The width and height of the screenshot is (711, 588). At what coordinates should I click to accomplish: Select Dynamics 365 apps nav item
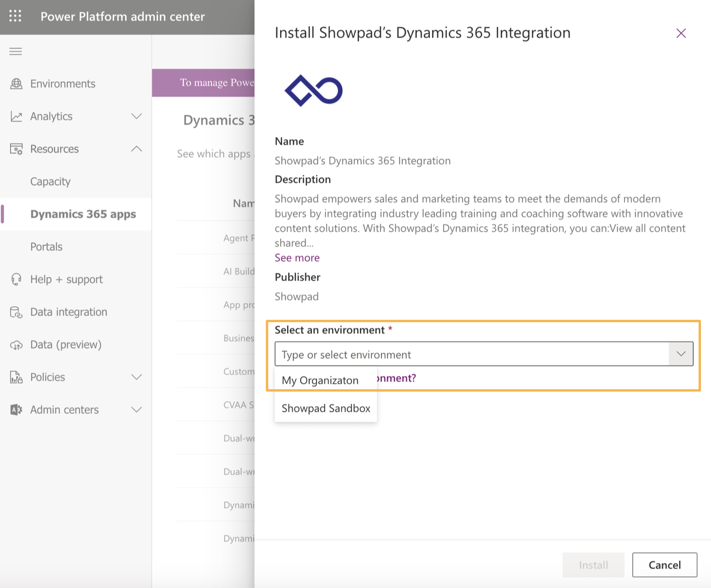click(x=76, y=214)
